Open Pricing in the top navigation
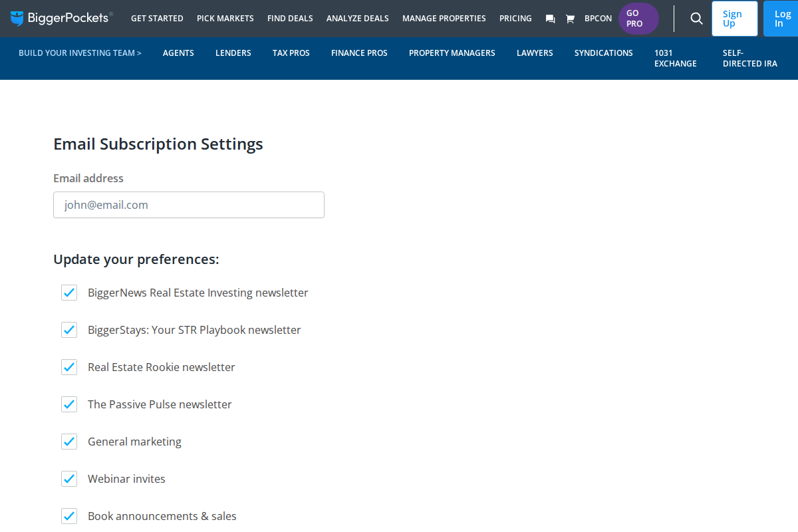The image size is (798, 532). (x=515, y=19)
